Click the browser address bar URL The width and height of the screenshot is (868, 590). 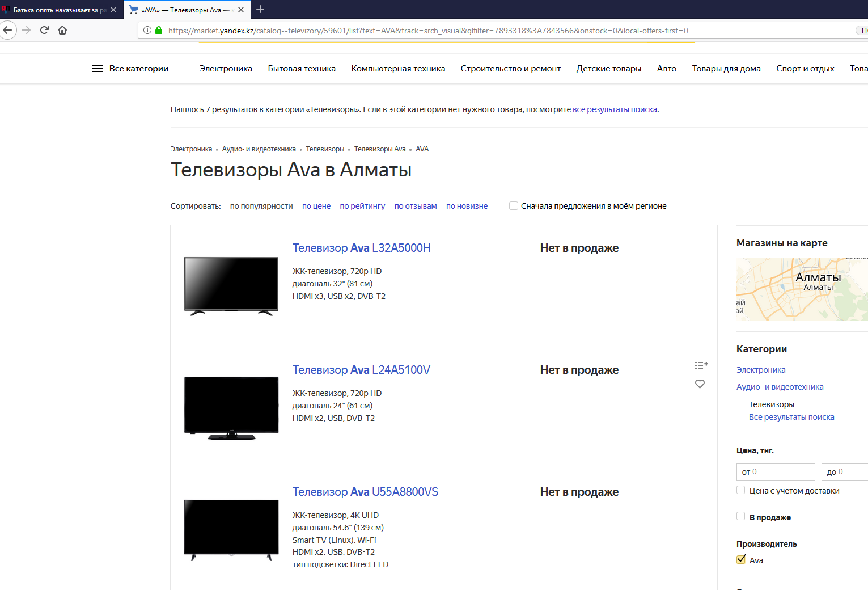point(428,31)
